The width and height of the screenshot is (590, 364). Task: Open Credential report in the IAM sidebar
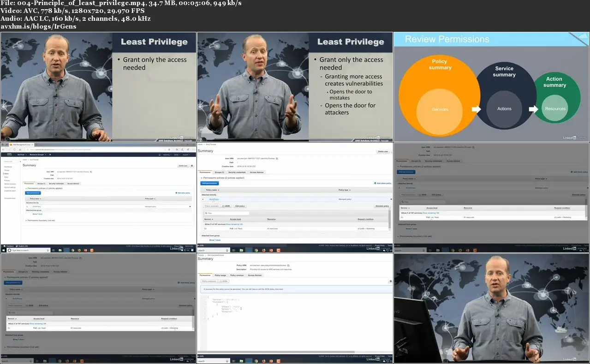[x=11, y=191]
